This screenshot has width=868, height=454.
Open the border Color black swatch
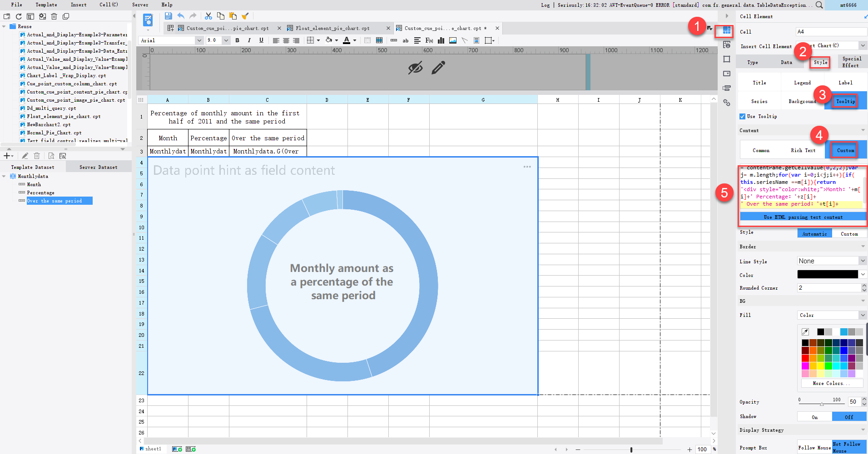click(x=828, y=274)
